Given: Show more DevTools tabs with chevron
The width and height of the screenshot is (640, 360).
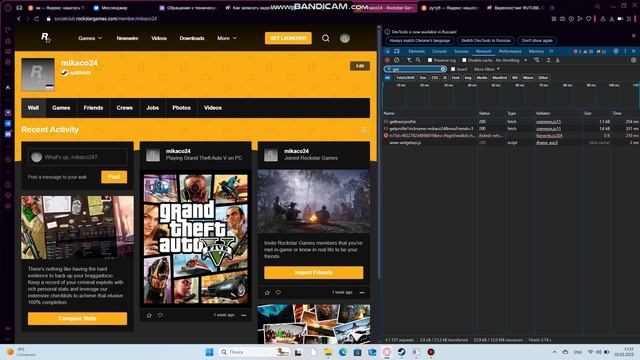Looking at the screenshot, I should (551, 51).
